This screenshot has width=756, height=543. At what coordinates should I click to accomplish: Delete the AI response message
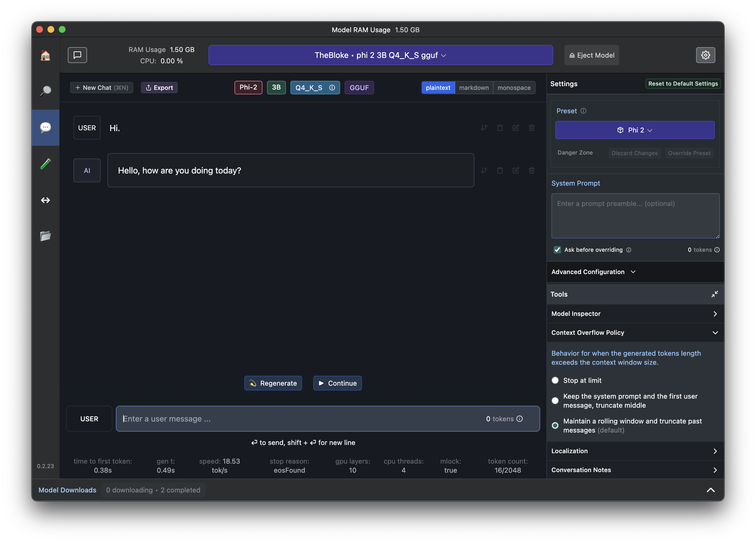point(531,171)
